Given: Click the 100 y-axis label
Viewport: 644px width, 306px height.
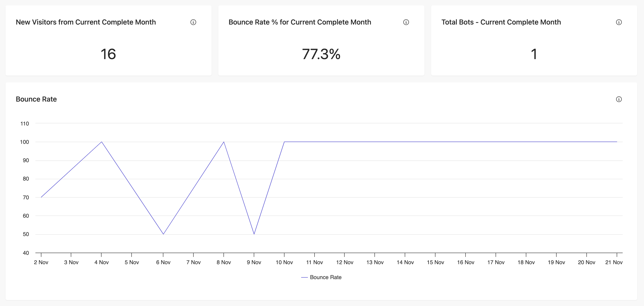Looking at the screenshot, I should pos(25,142).
